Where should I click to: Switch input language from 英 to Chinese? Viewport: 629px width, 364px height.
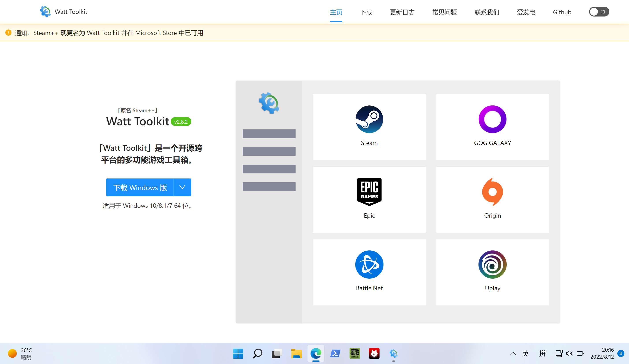click(x=525, y=353)
